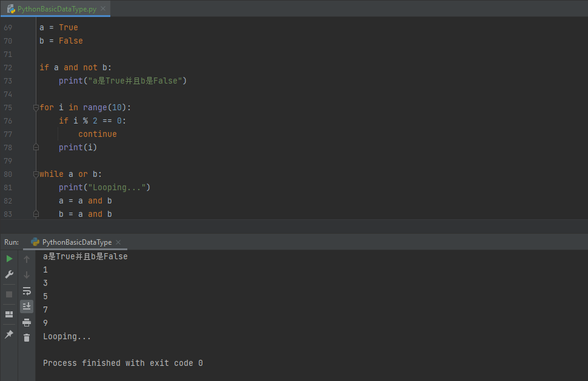Click the up stack trace arrow

pos(27,259)
